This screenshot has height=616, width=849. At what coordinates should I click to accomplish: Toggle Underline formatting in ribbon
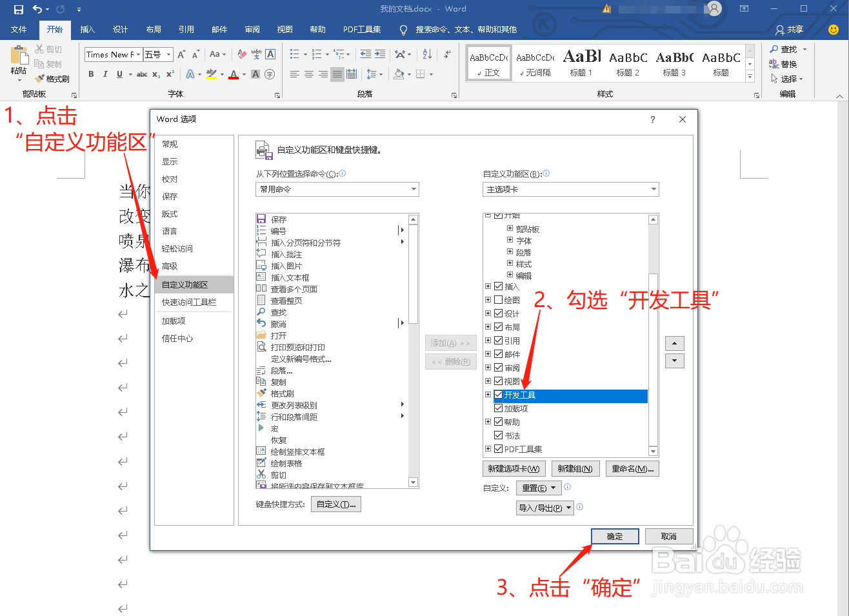pos(119,74)
